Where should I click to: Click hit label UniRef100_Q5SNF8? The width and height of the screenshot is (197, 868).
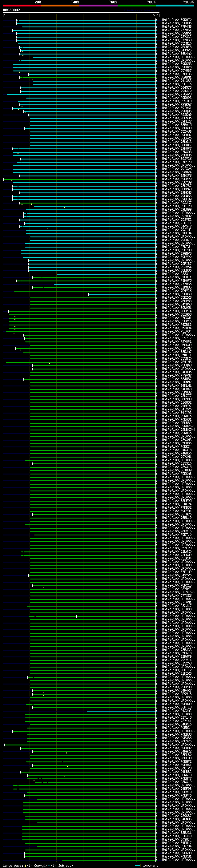pos(176,47)
